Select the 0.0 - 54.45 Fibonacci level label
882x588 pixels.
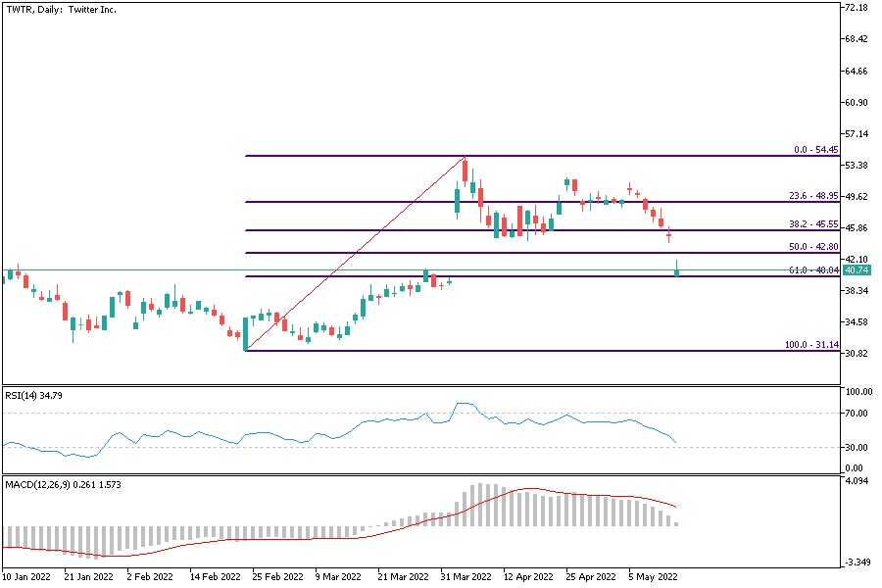pos(815,150)
